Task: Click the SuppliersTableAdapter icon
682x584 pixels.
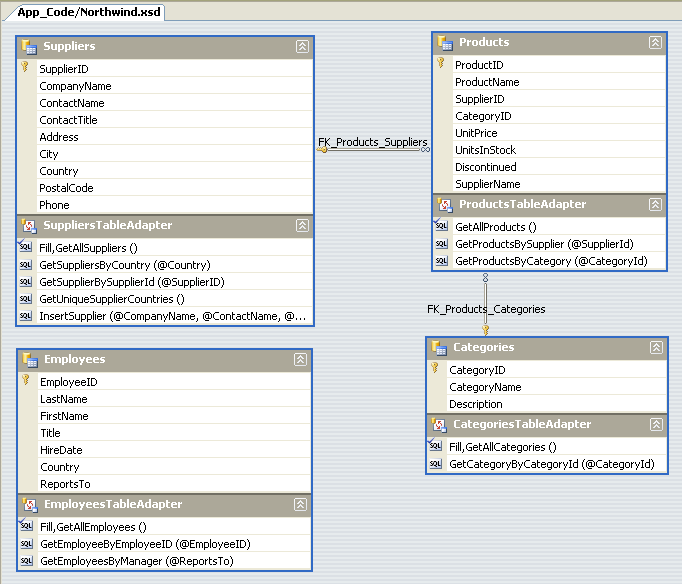Action: [x=29, y=225]
